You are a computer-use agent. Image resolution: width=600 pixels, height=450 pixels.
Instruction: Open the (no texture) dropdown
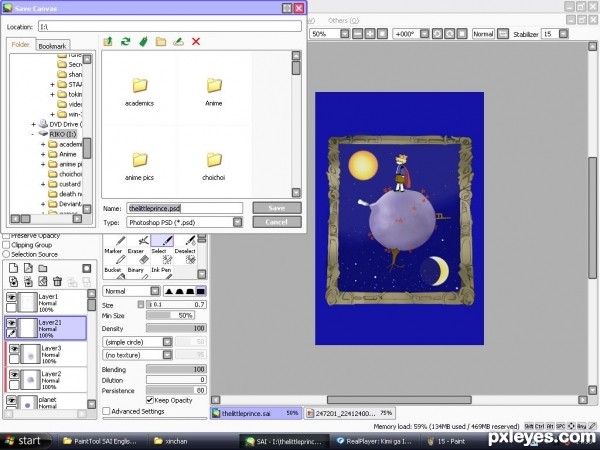[x=167, y=355]
